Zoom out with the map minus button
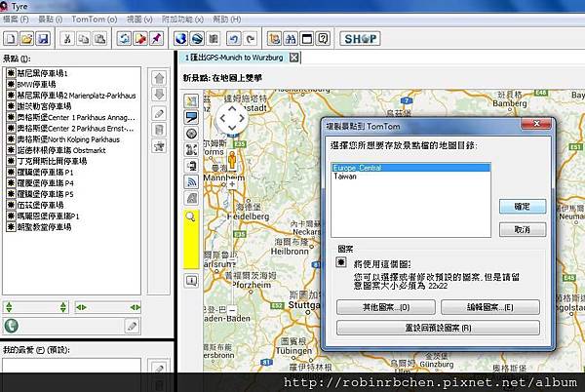The height and width of the screenshot is (392, 585). [232, 310]
